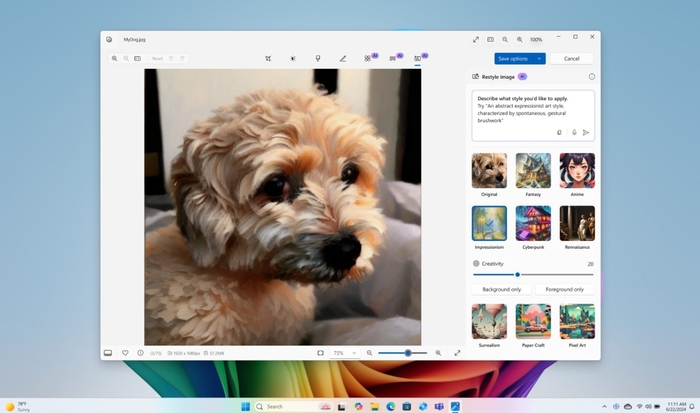The image size is (700, 413).
Task: Click the fit-to-window icon beside 75%
Action: [321, 353]
